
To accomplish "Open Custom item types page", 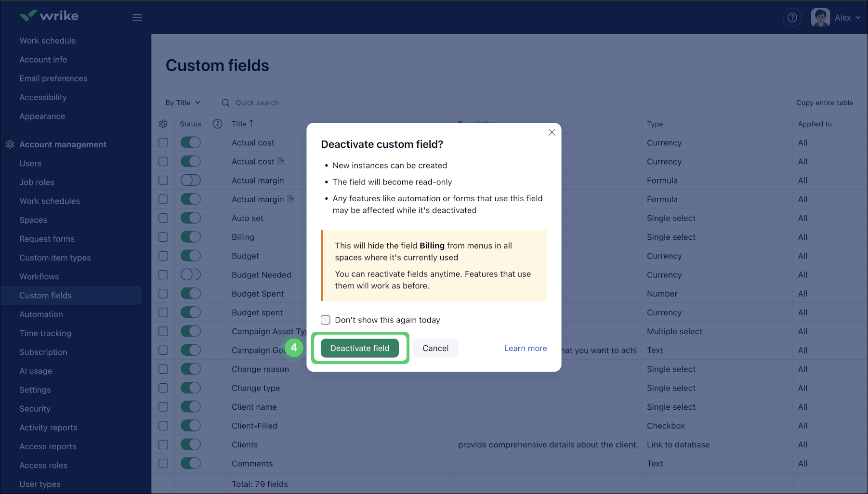I will (55, 258).
